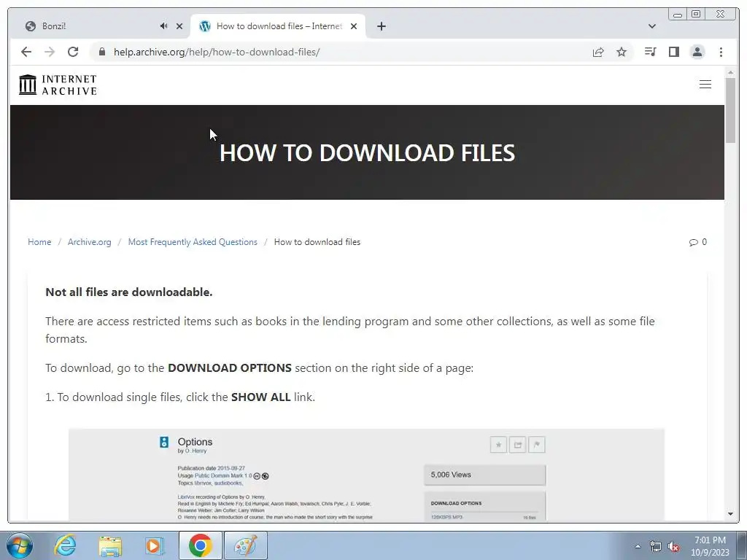Click the scrollbar down arrow

tap(730, 514)
